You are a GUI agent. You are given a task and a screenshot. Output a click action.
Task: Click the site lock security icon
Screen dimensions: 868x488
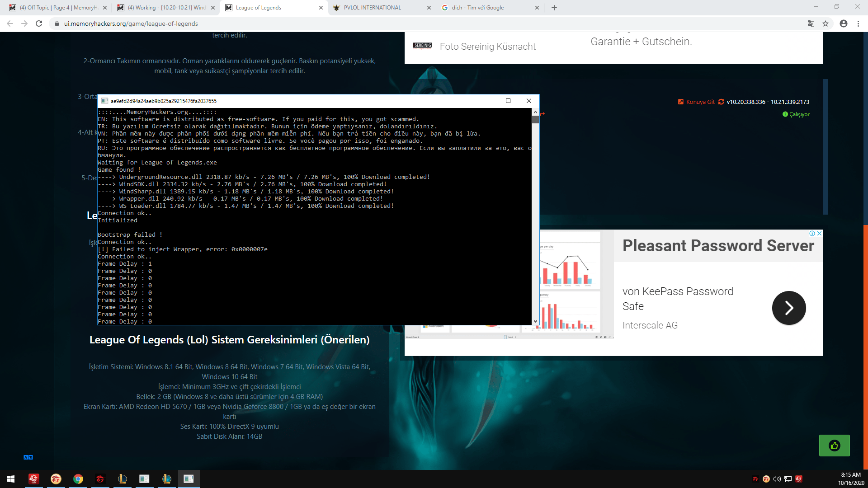coord(57,23)
